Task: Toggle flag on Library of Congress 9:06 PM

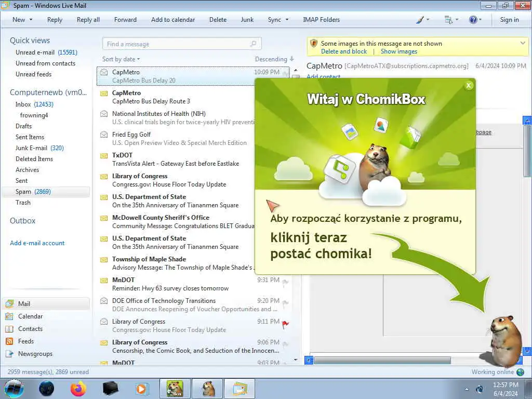Action: click(285, 345)
